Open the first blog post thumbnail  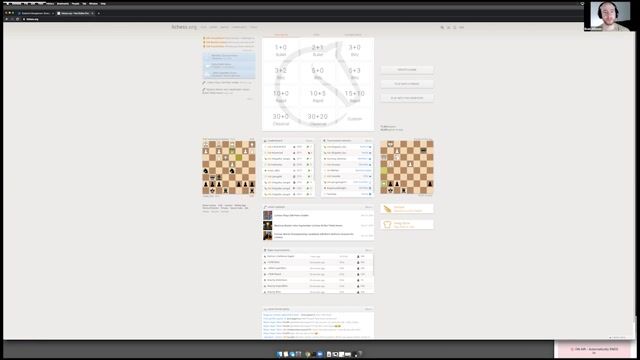pos(267,215)
